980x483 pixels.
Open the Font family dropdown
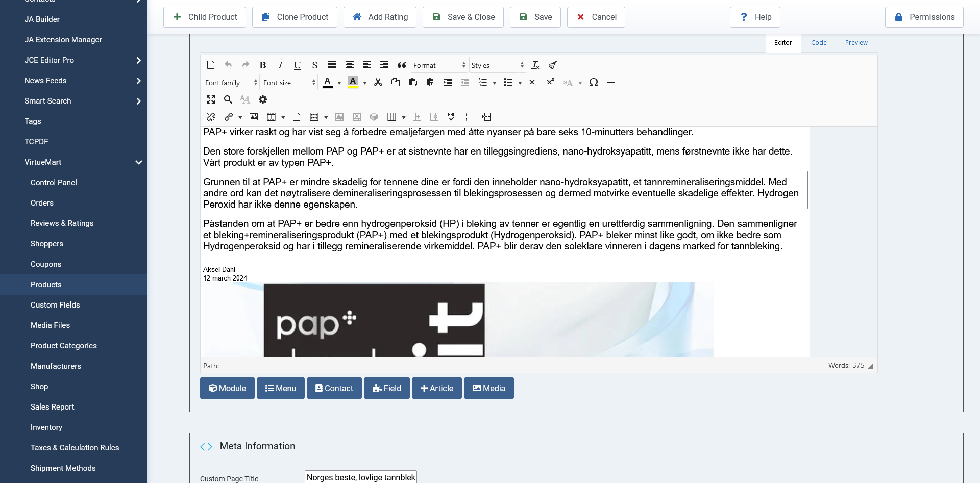(231, 83)
